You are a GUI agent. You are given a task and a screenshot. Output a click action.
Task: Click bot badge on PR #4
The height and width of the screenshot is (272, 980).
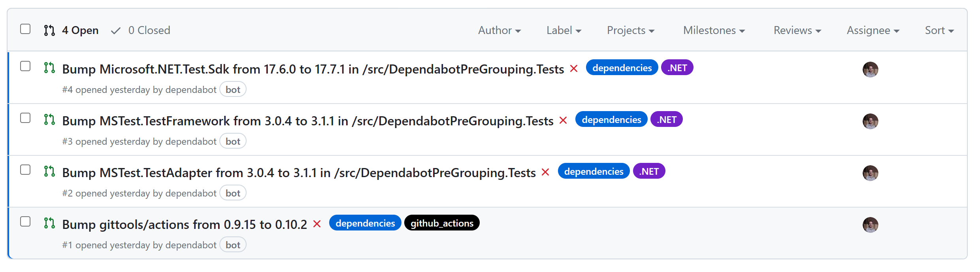(x=233, y=90)
